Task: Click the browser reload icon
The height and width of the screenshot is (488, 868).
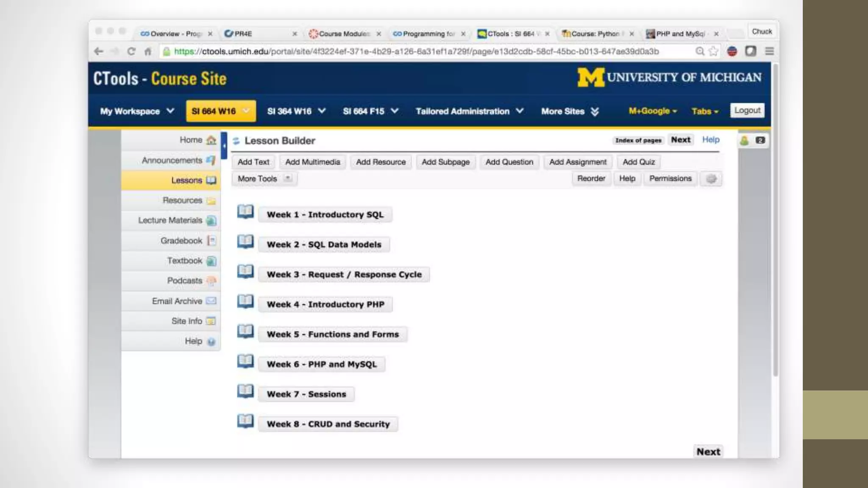Action: [131, 51]
